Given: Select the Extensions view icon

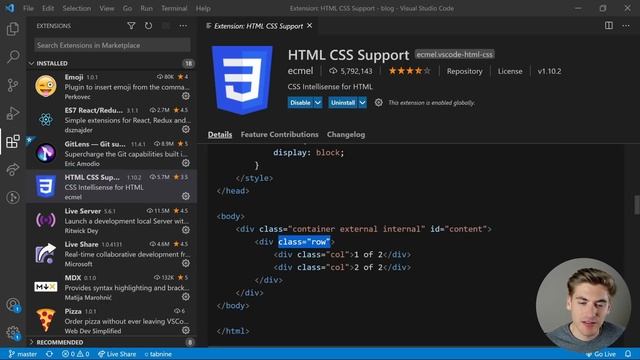Looking at the screenshot, I should pos(13,141).
